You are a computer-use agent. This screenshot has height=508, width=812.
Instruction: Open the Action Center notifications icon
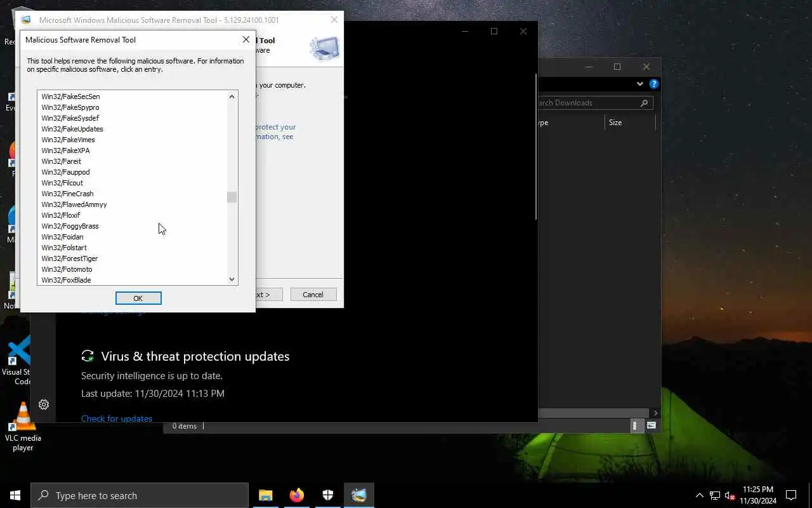click(791, 495)
